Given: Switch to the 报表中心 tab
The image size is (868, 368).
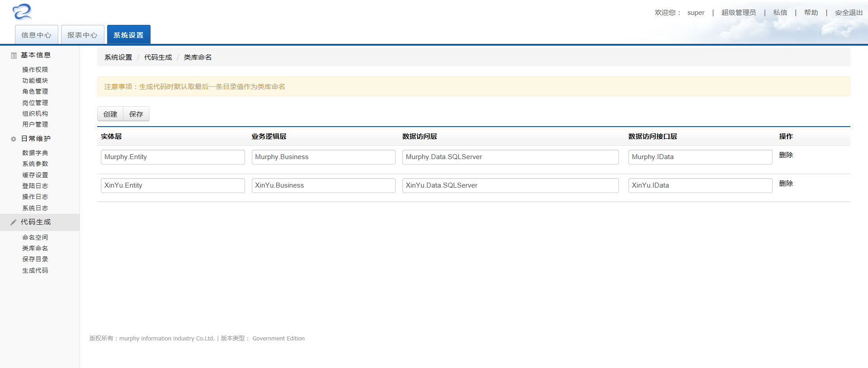Looking at the screenshot, I should pos(82,35).
